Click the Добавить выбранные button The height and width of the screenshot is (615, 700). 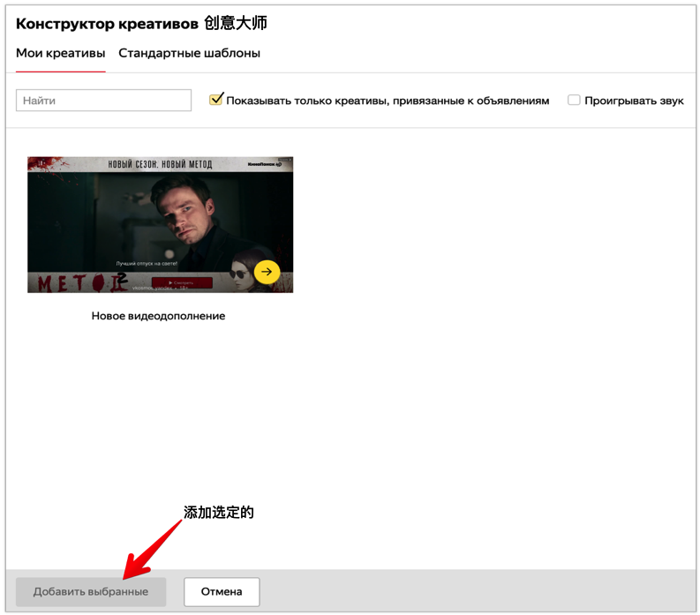[x=91, y=592]
